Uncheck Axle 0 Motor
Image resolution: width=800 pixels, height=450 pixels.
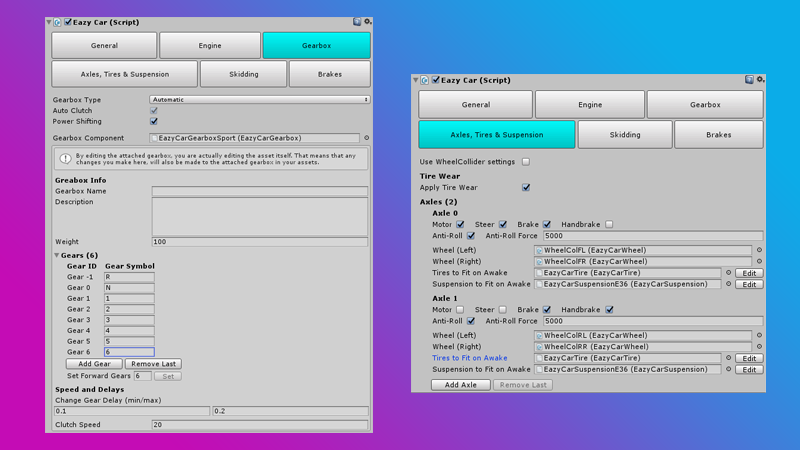pos(460,224)
